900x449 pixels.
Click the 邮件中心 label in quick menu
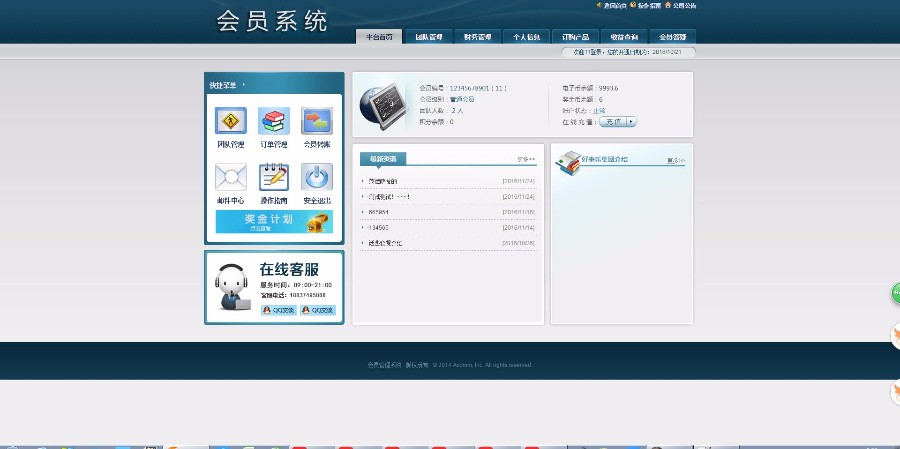coord(231,201)
